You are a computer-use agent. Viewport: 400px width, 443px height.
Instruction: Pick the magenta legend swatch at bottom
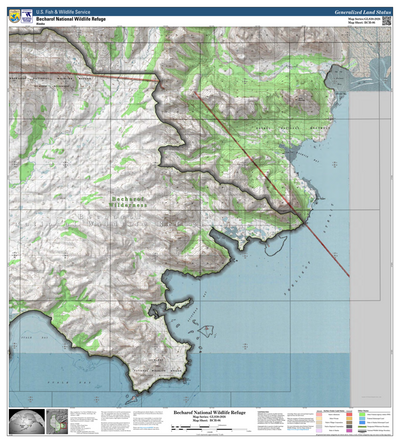[349, 430]
